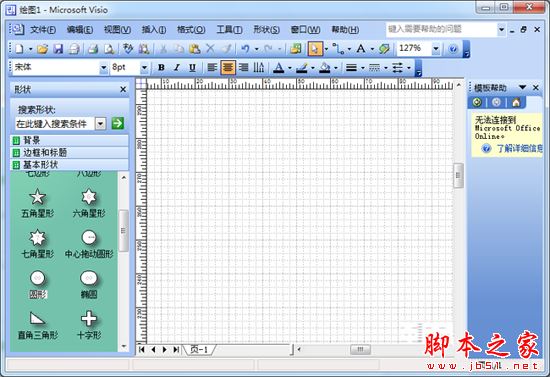Select the Basic Shapes stencil header (基本形状)
Viewport: 550px width, 377px height.
coord(69,164)
